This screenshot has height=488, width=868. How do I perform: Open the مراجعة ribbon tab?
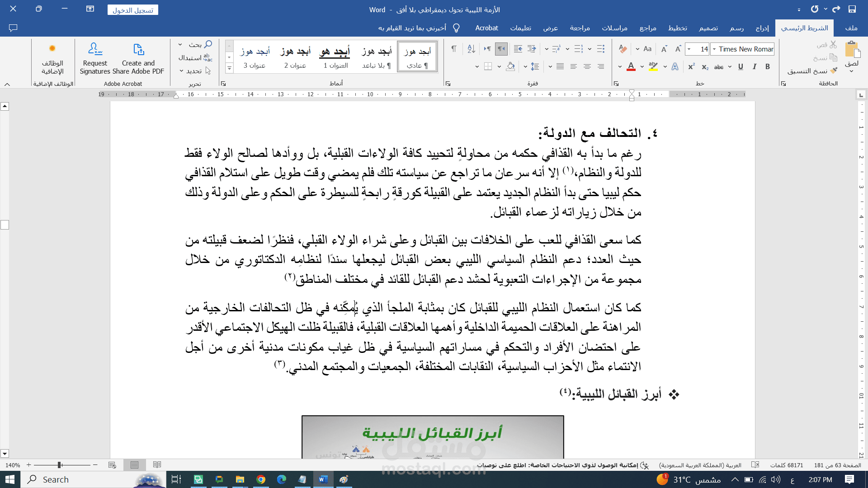tap(580, 28)
